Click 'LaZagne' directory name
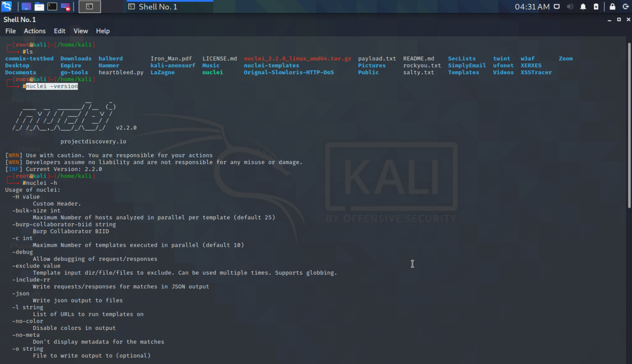Image resolution: width=632 pixels, height=364 pixels. (x=163, y=72)
